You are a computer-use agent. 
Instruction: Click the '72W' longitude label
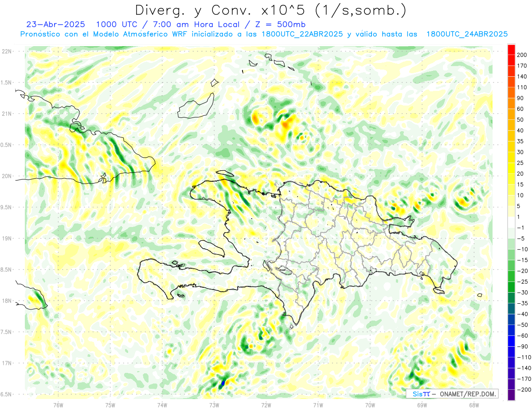coord(266,405)
